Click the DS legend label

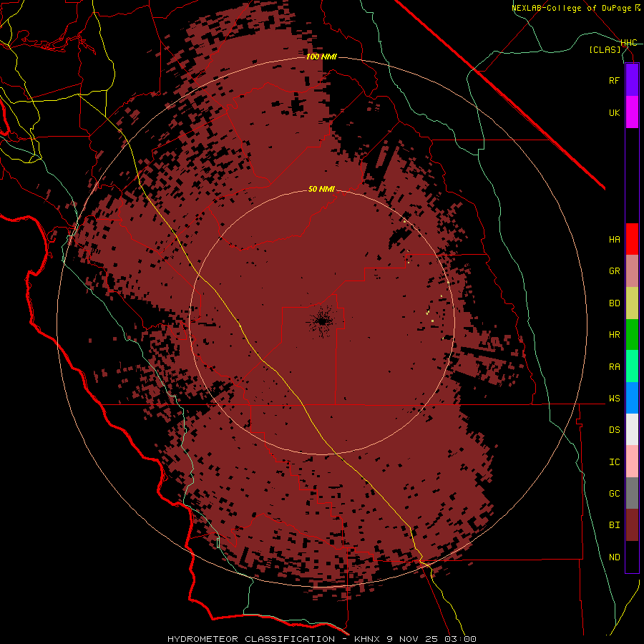[x=615, y=430]
